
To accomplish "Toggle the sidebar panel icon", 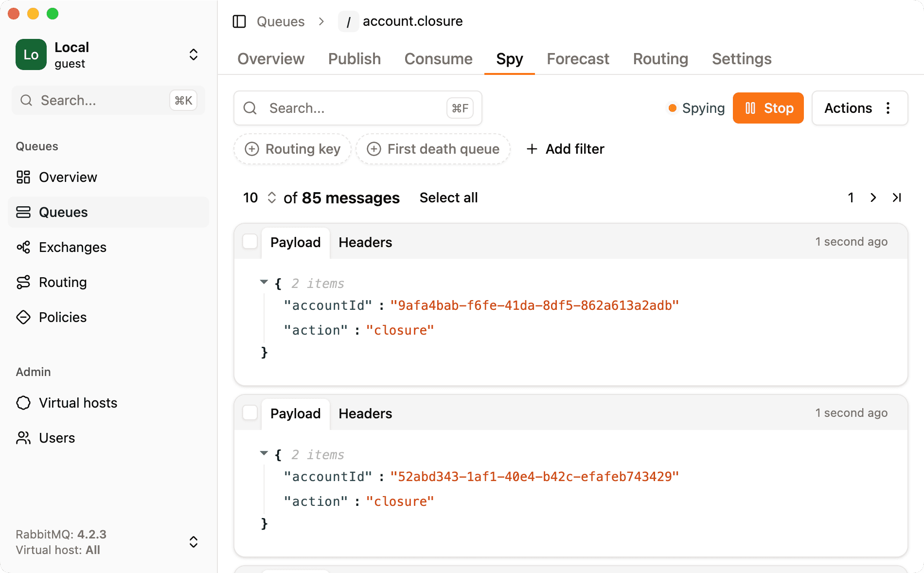I will 239,21.
